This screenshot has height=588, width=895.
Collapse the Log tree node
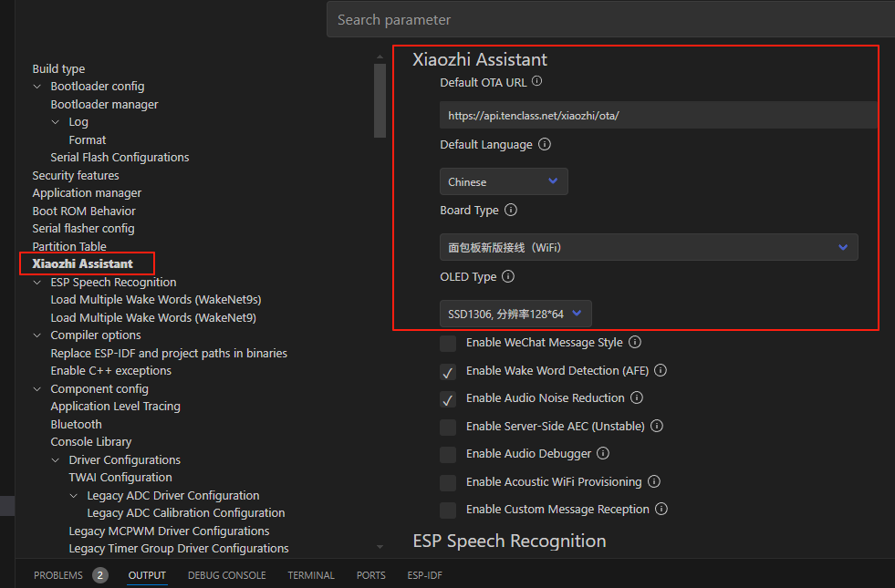pos(56,122)
